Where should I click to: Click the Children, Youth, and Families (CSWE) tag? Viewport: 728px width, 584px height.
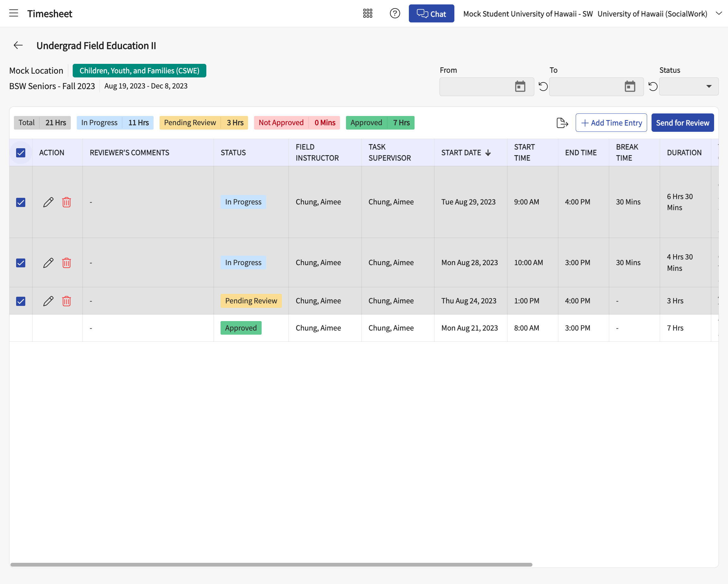click(x=139, y=70)
